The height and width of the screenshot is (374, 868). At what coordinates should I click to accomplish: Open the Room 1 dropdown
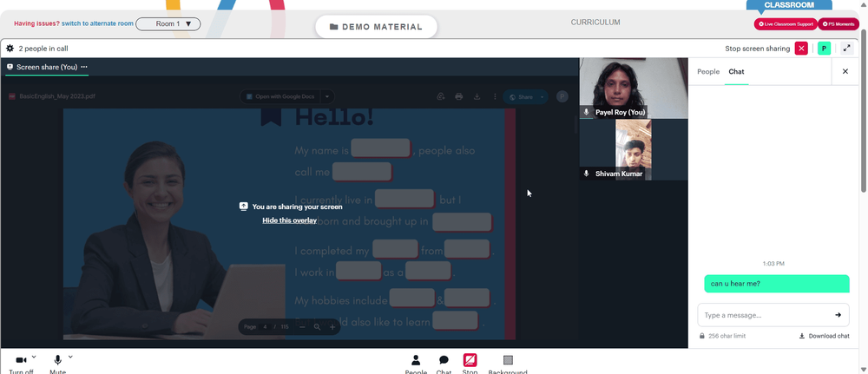pyautogui.click(x=168, y=23)
